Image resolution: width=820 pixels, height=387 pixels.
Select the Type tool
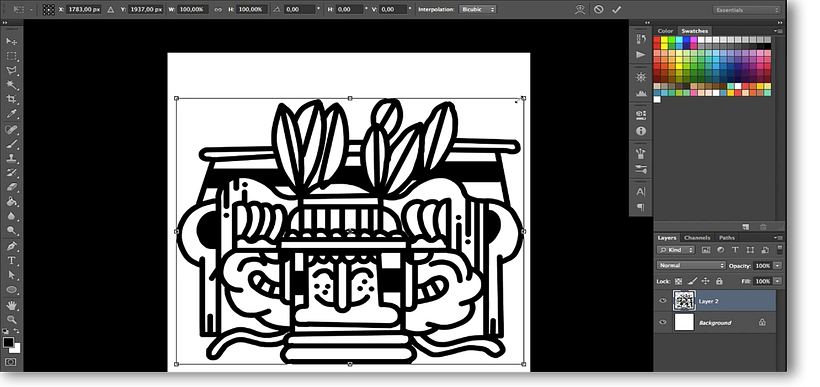point(12,260)
